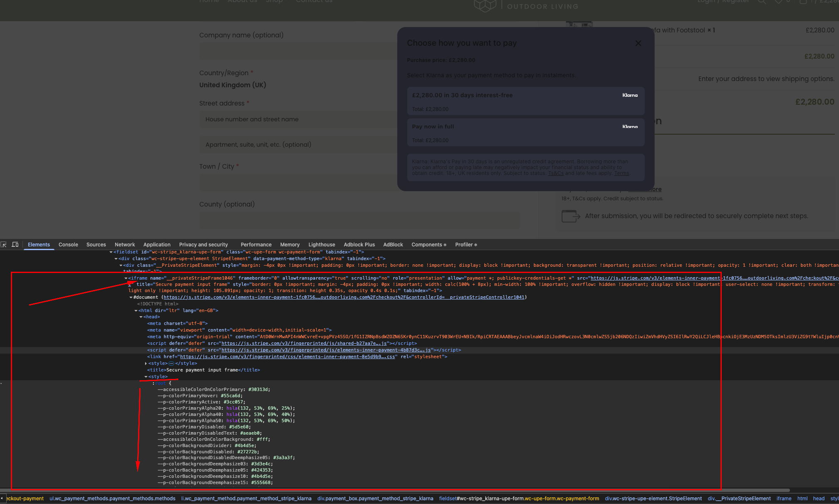839x504 pixels.
Task: Open the iframe src stripe URL link
Action: (714, 278)
